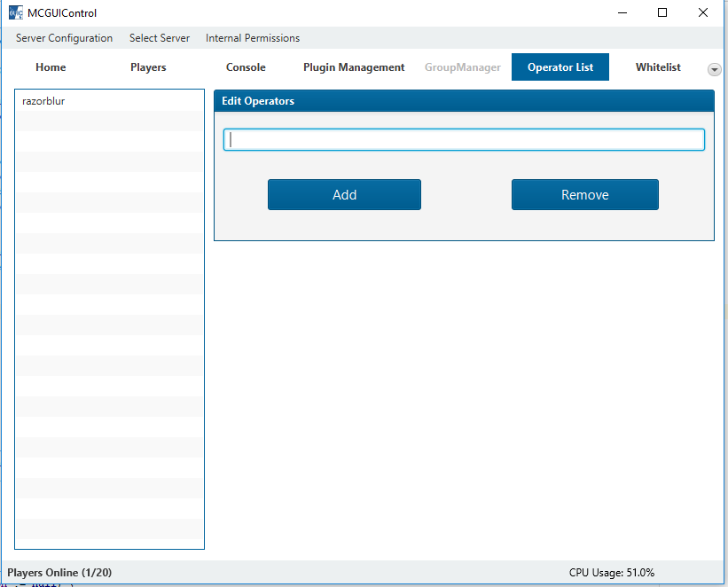This screenshot has width=728, height=587.
Task: Click the greyed-out GroupManager tab
Action: (x=462, y=67)
